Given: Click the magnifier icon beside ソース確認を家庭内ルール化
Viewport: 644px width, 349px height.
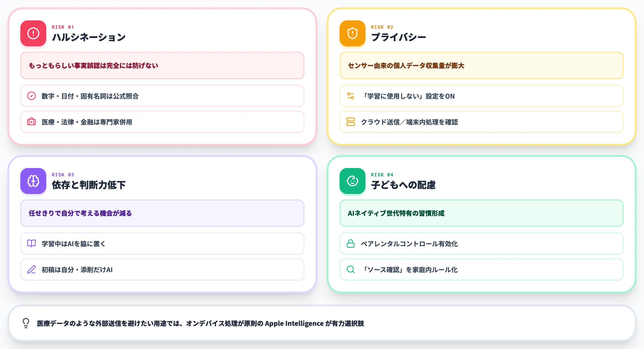Looking at the screenshot, I should point(350,269).
